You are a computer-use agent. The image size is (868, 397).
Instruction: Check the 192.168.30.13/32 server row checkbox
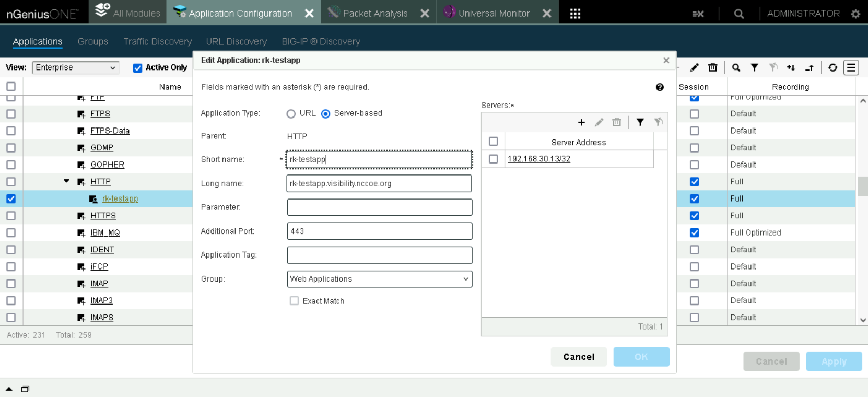click(x=493, y=159)
